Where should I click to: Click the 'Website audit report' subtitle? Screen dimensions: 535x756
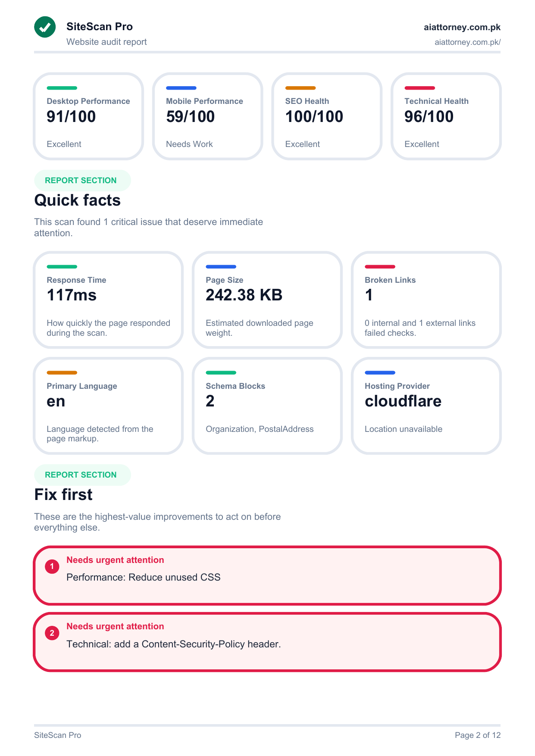coord(106,42)
